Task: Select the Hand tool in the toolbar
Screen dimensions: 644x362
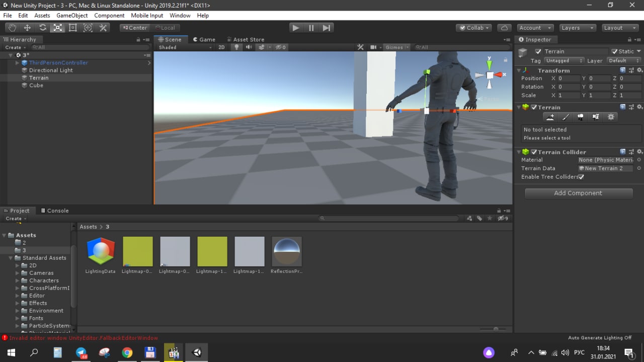Action: 13,28
